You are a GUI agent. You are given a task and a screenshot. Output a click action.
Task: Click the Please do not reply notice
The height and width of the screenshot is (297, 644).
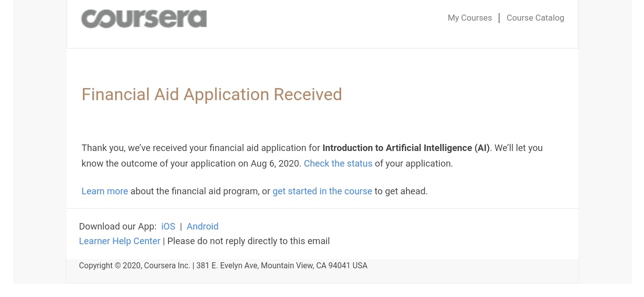coord(249,241)
